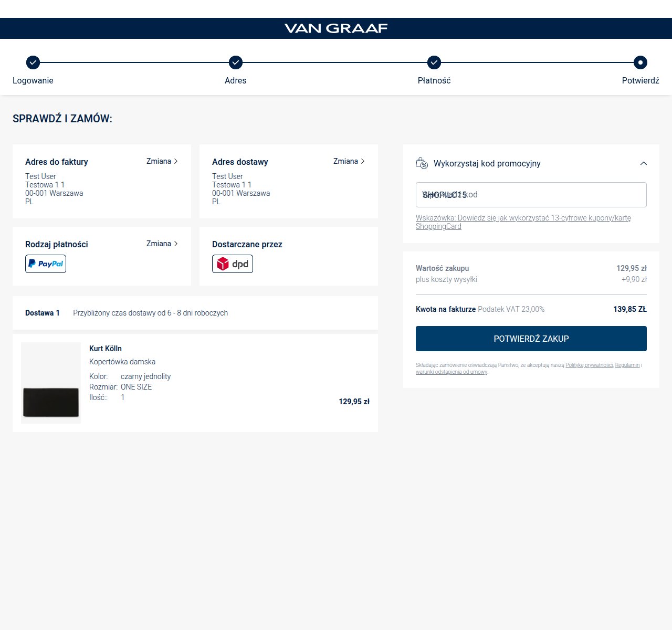672x630 pixels.
Task: Go back to the Logowanie step circle
Action: pyautogui.click(x=33, y=62)
